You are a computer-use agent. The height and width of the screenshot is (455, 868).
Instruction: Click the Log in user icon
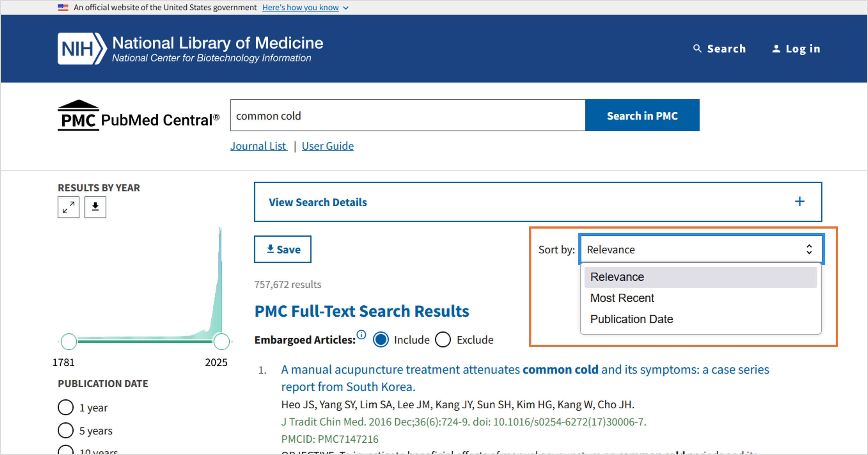point(776,49)
